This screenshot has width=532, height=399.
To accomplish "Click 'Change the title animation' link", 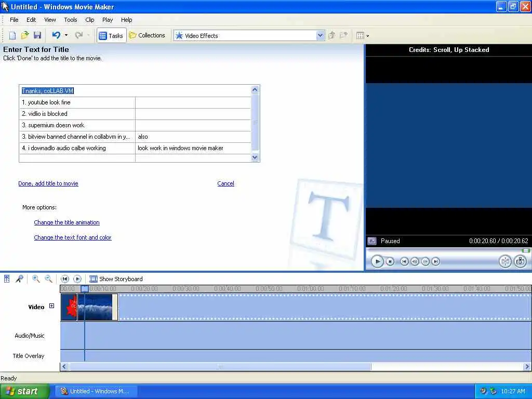I will pyautogui.click(x=67, y=222).
